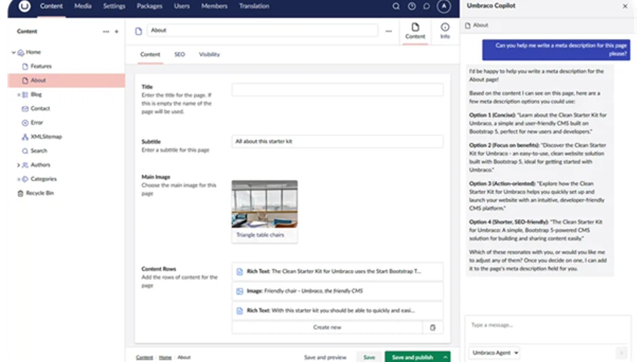Open the actions ellipsis next to name field
The image size is (644, 362).
click(388, 31)
